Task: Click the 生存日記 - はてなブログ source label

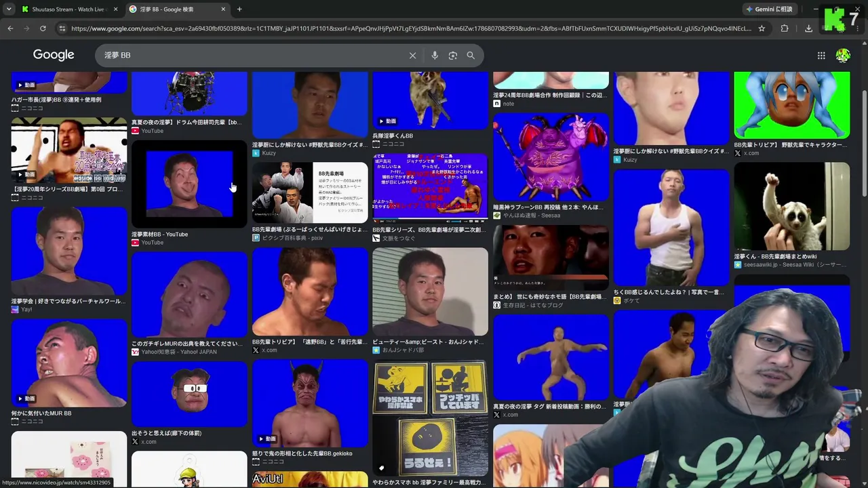Action: tap(533, 305)
